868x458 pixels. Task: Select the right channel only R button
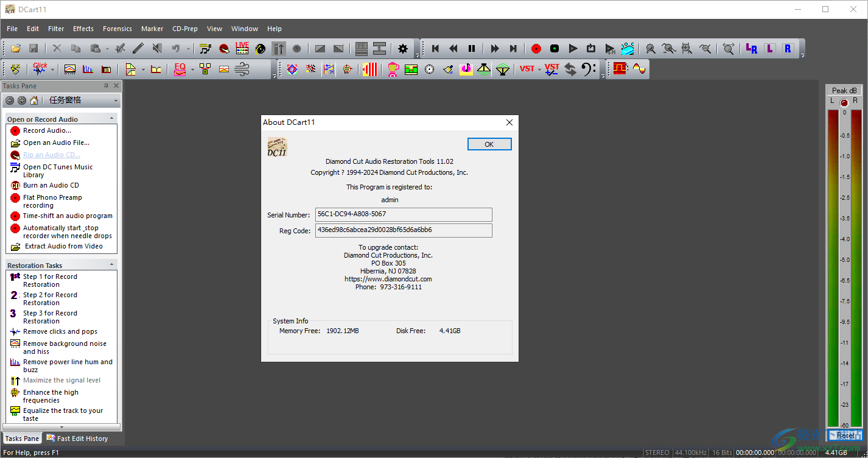788,49
